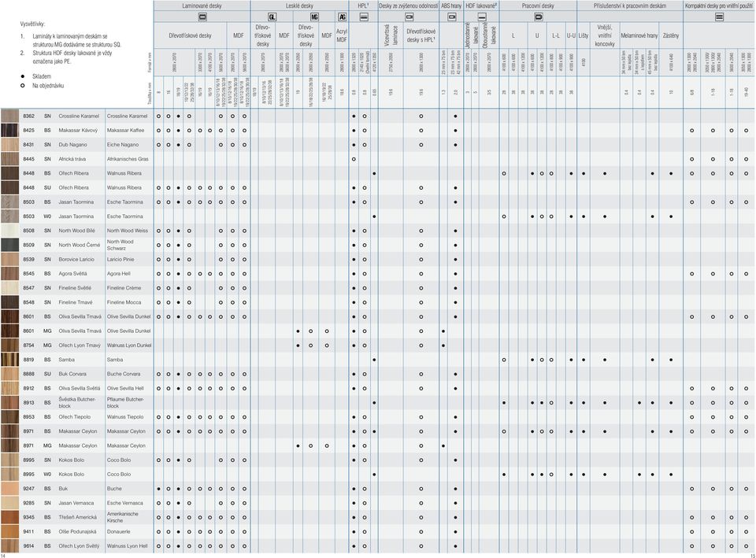Screen dimensions: 756x558
Task: Click the Pracovní desky column heading
Action: 538,6
